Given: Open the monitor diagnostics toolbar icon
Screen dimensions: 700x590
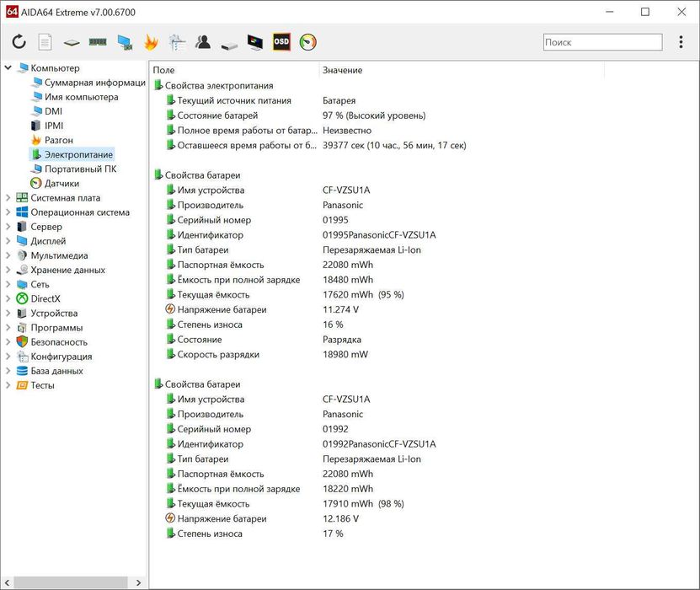Looking at the screenshot, I should (255, 42).
